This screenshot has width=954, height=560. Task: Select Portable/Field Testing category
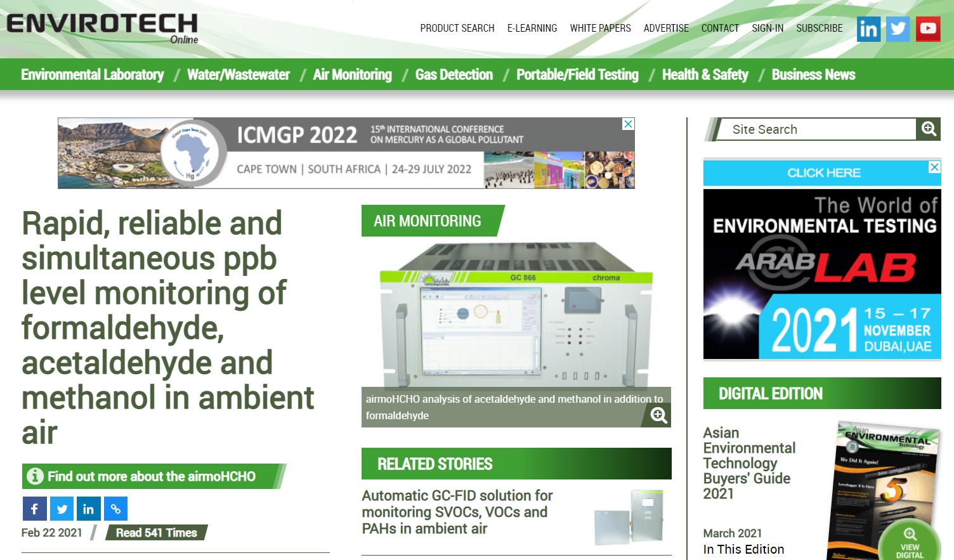(578, 75)
